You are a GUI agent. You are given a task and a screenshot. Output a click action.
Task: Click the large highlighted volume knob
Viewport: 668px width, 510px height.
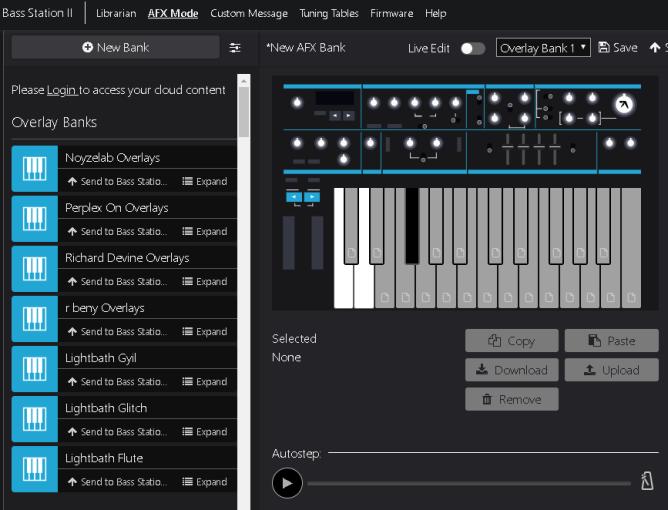624,104
